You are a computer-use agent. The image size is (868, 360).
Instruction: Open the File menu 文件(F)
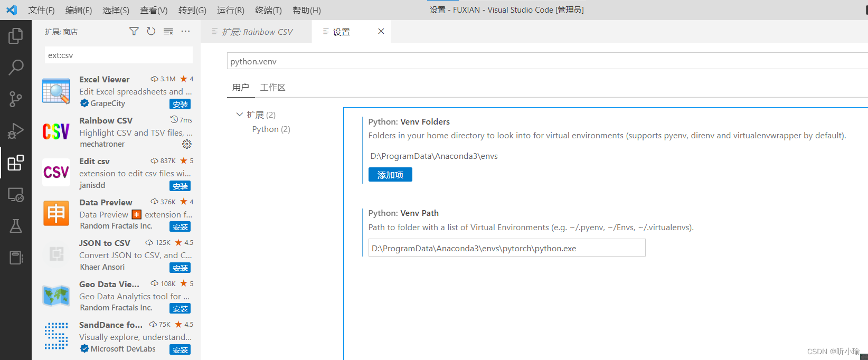click(x=41, y=10)
